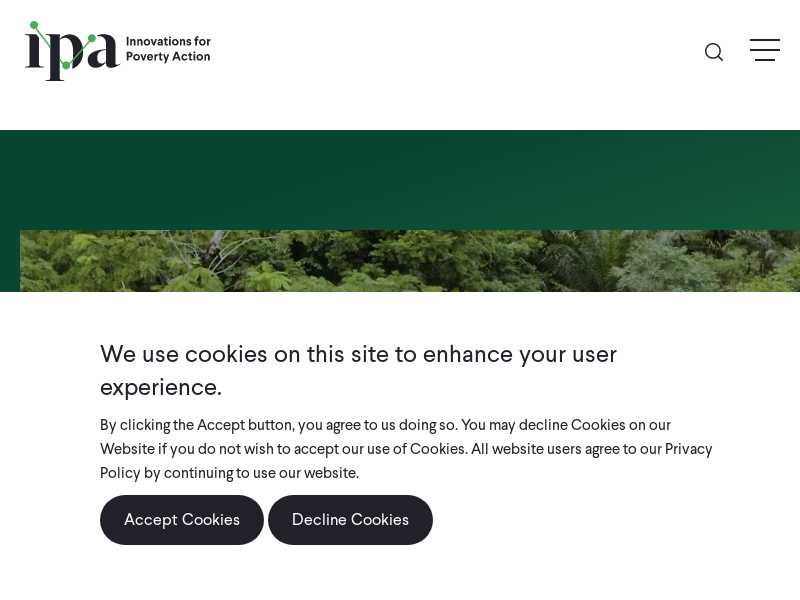
Task: Open the hamburger navigation menu
Action: 765,50
